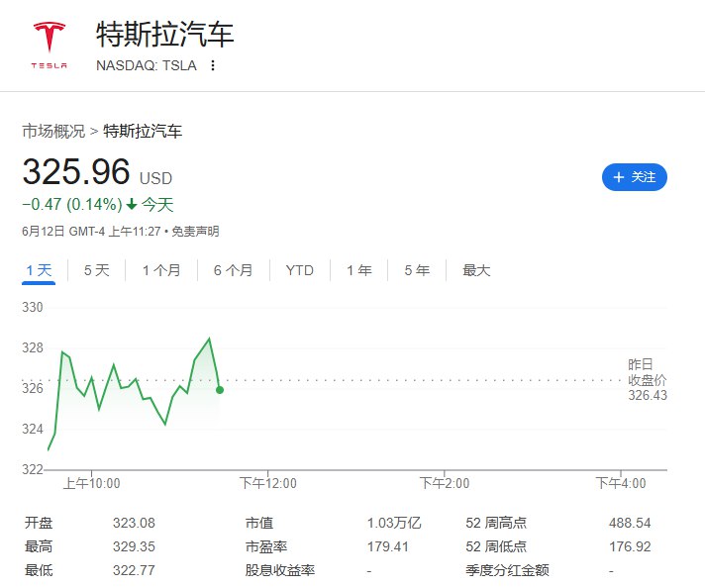Viewport: 705px width, 588px height.
Task: Click the 最高 value 329.35
Action: click(134, 546)
